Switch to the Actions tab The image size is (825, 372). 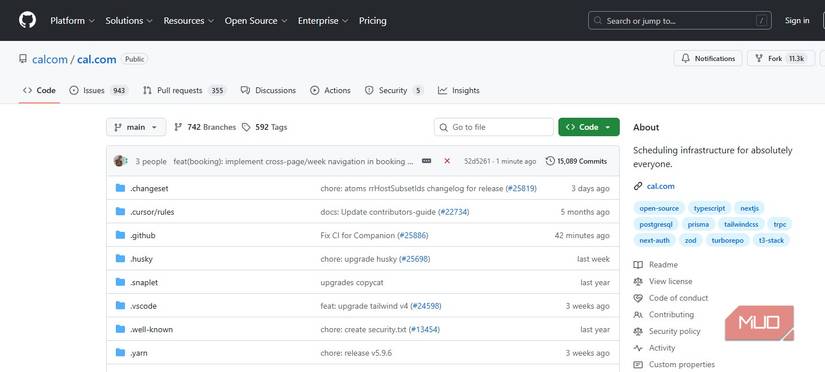click(330, 91)
